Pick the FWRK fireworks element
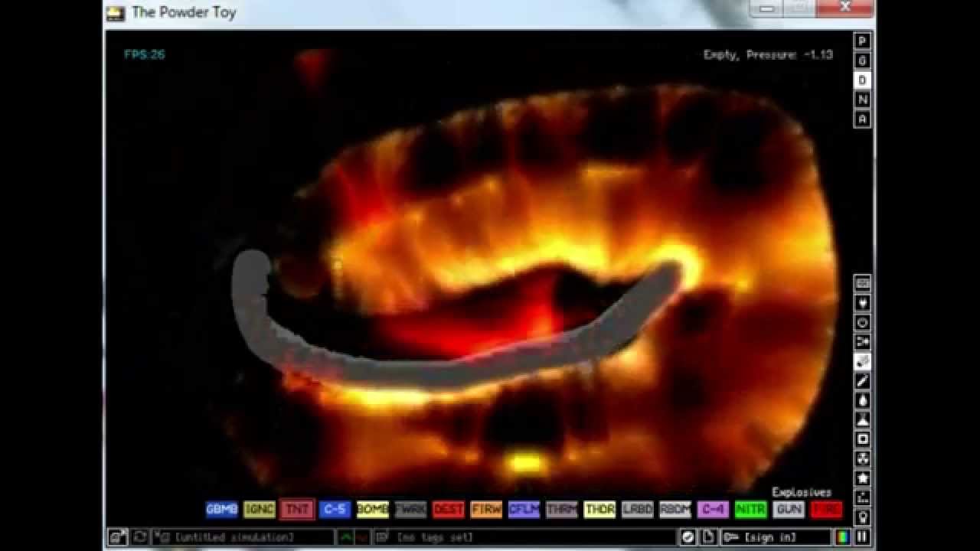The image size is (980, 551). tap(410, 509)
